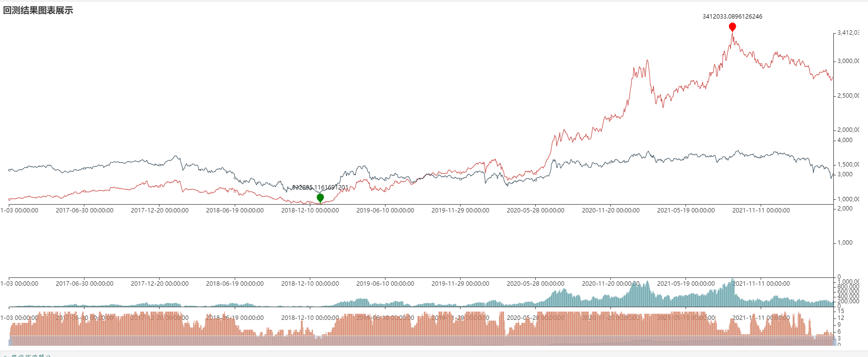Viewport: 868px width, 357px height.
Task: Click the green minimum-value marker pin
Action: (320, 198)
